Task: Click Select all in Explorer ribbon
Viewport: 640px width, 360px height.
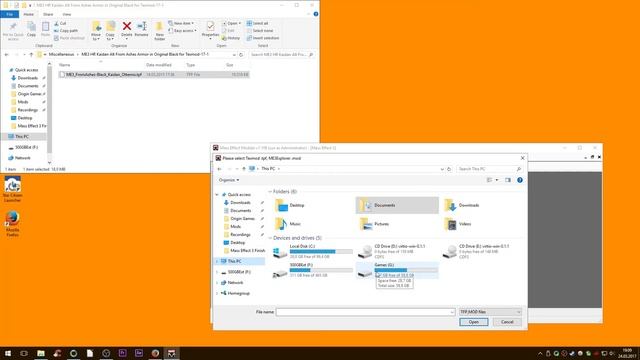Action: pyautogui.click(x=258, y=23)
